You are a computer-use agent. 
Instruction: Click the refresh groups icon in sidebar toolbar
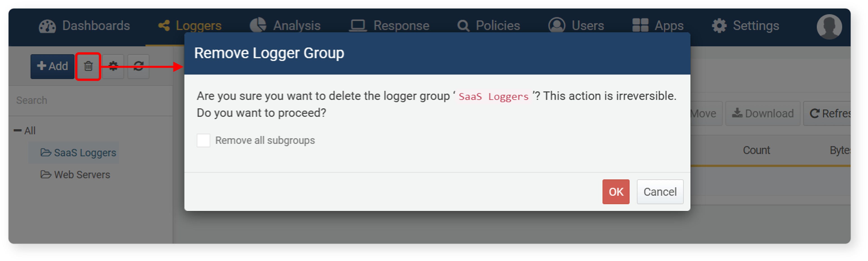click(138, 66)
